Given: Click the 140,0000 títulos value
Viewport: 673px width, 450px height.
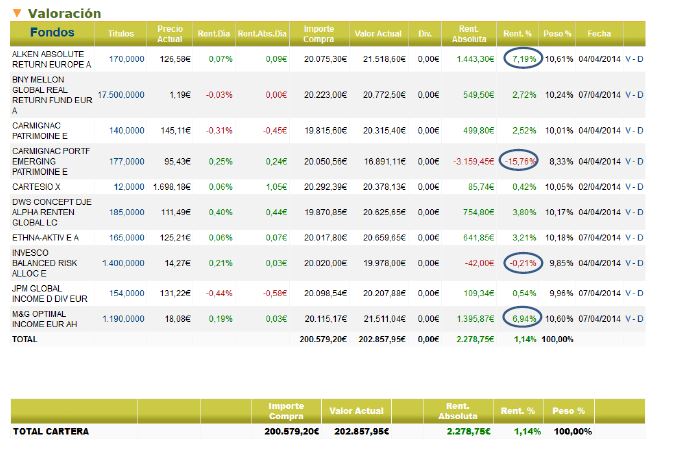Looking at the screenshot, I should [126, 131].
